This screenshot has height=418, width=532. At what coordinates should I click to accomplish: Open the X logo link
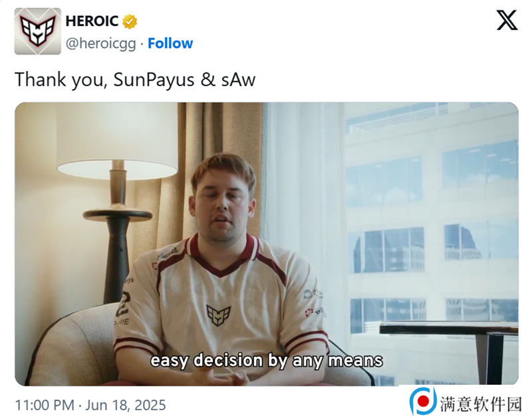pos(507,20)
